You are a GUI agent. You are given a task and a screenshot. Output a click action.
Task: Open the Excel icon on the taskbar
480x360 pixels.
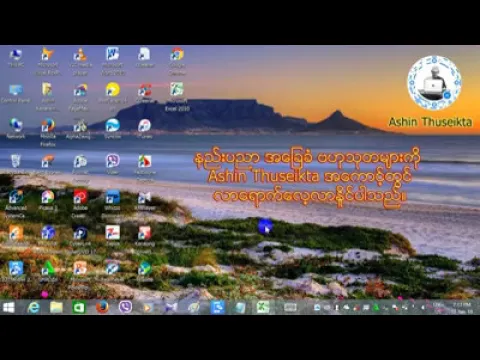pos(263,307)
